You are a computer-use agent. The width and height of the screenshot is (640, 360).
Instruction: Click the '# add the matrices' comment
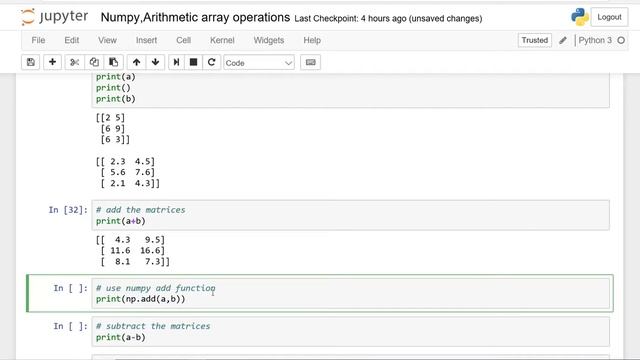tap(141, 210)
